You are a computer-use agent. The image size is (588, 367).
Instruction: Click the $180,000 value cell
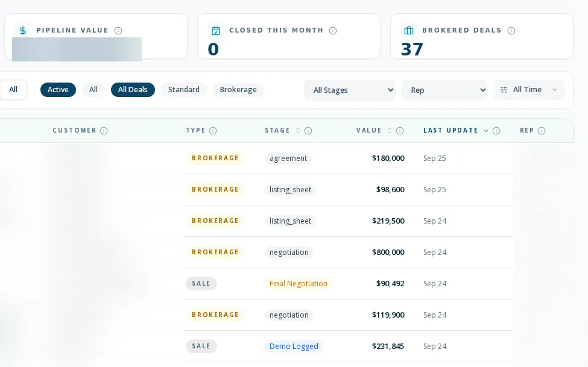click(x=388, y=158)
